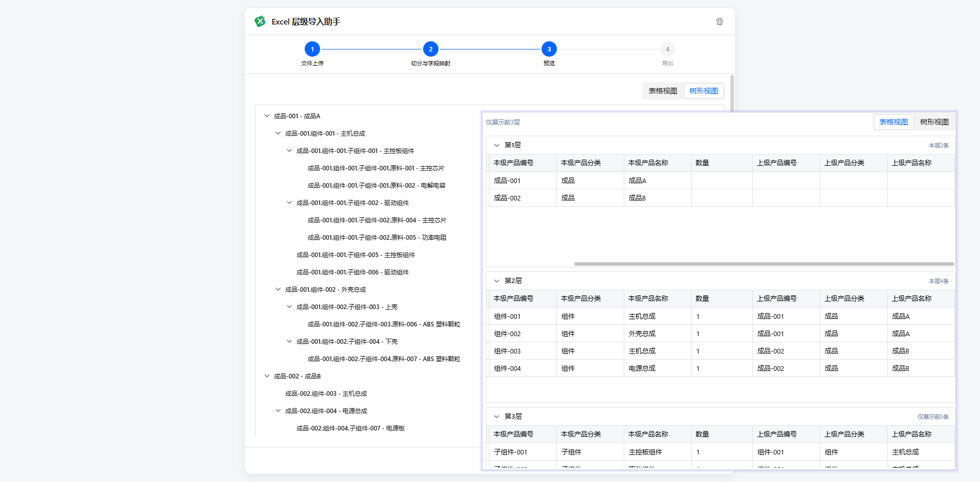Select tree row 子组件-005 - 主控板组件
The width and height of the screenshot is (980, 482).
(356, 255)
